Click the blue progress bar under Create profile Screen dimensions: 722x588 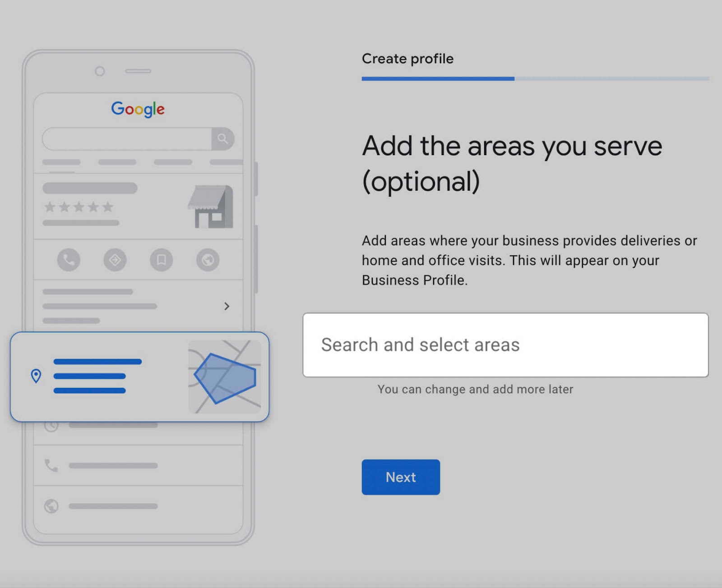tap(438, 78)
